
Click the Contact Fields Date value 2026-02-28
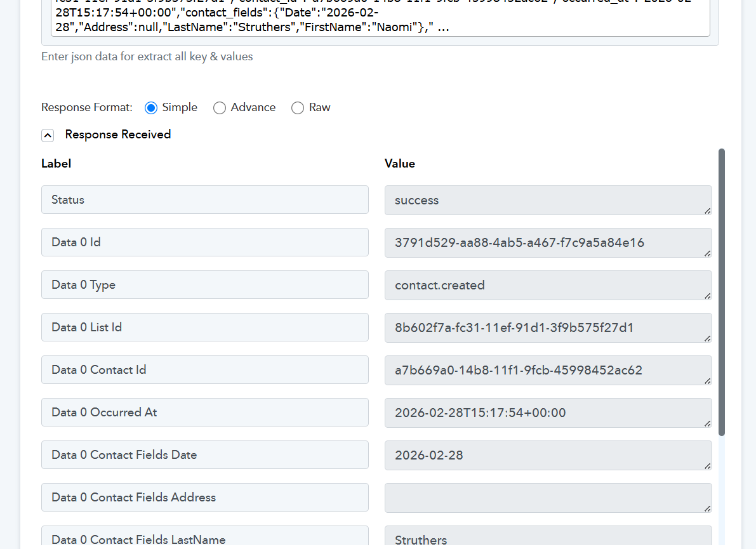click(x=547, y=456)
